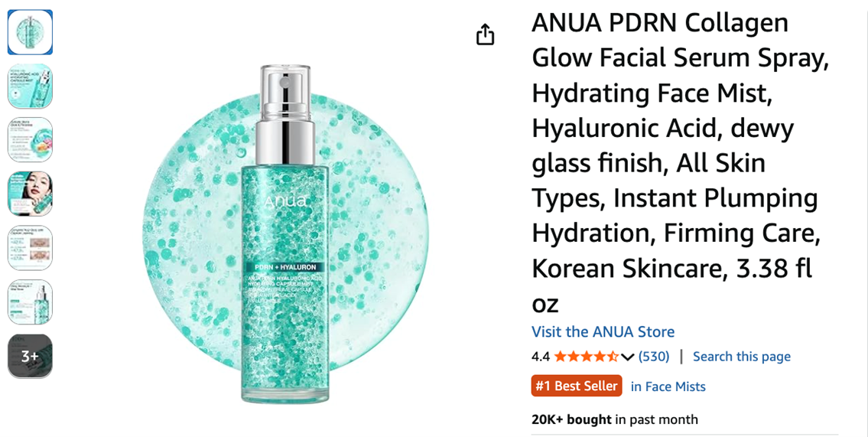View the third thumbnail with ingredient swirl
Image resolution: width=868 pixels, height=437 pixels.
point(30,139)
